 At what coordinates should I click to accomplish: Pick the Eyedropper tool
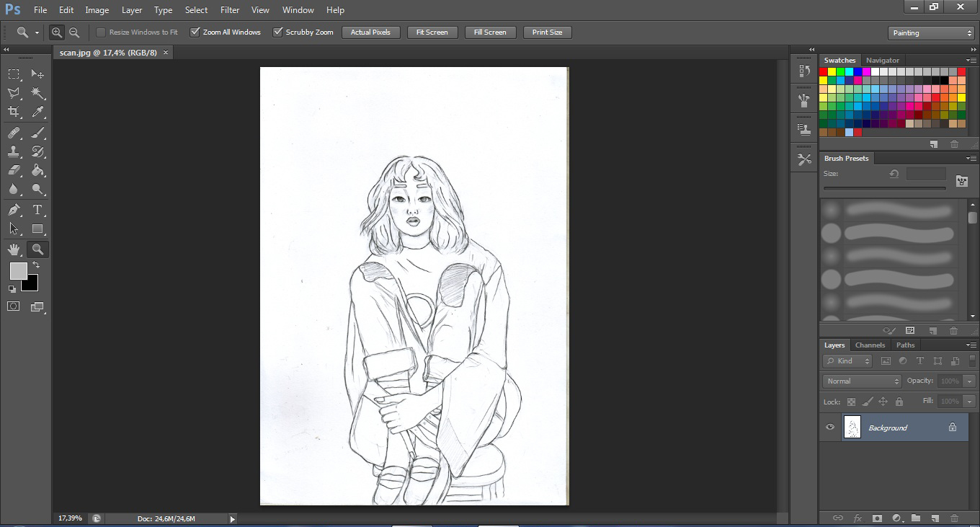(x=37, y=112)
